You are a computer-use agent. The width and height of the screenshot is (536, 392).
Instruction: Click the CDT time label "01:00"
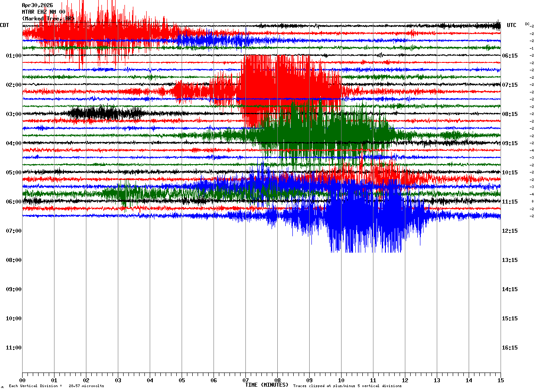tap(14, 56)
